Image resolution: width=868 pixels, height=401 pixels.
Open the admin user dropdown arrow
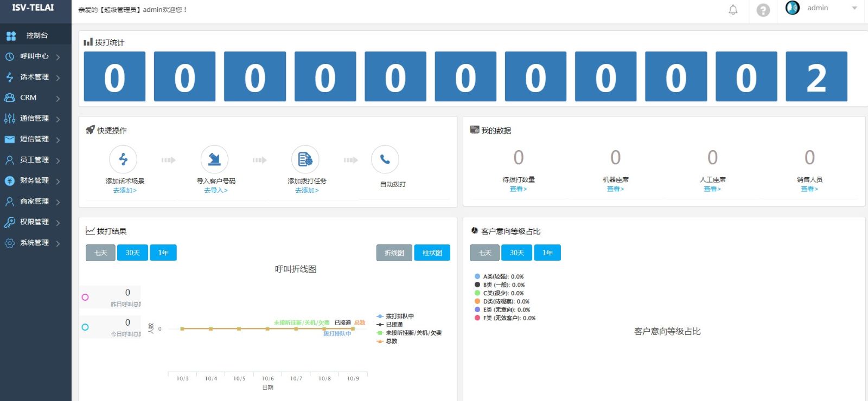854,8
